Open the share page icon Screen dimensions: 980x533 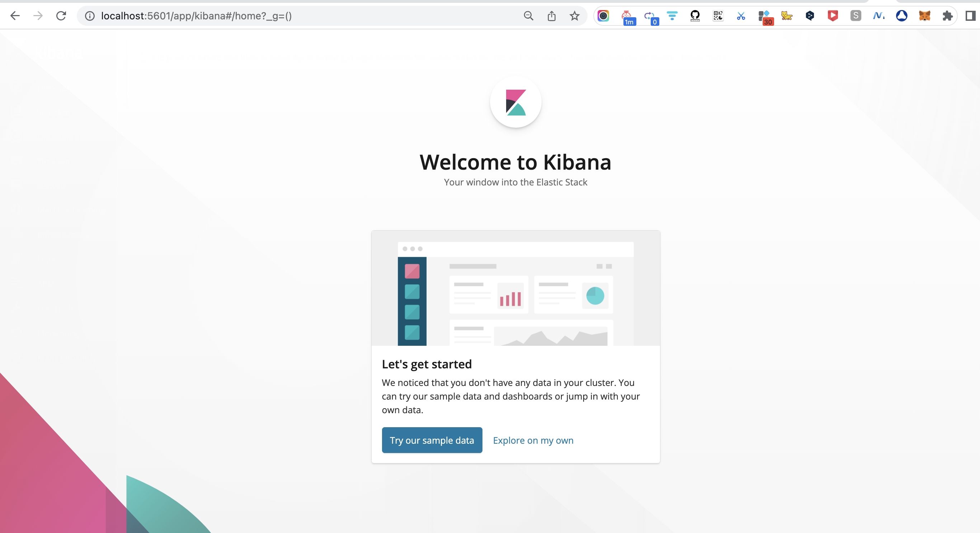pos(551,15)
